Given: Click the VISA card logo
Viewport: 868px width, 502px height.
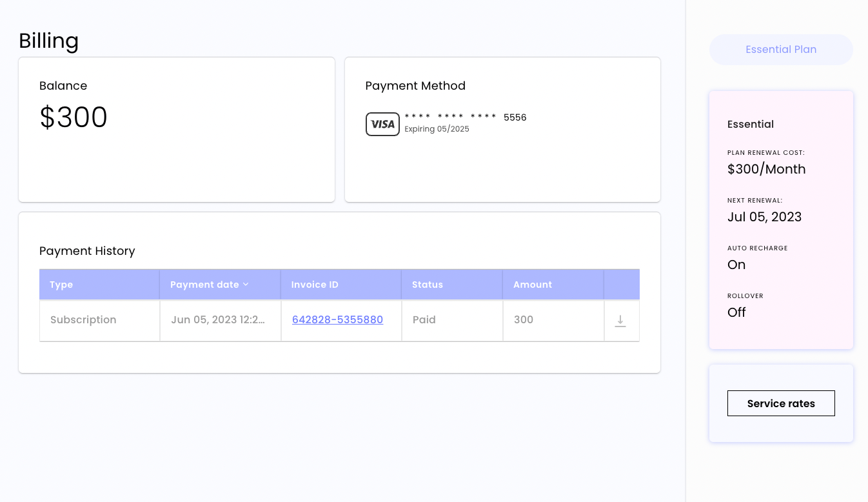Looking at the screenshot, I should click(x=382, y=124).
